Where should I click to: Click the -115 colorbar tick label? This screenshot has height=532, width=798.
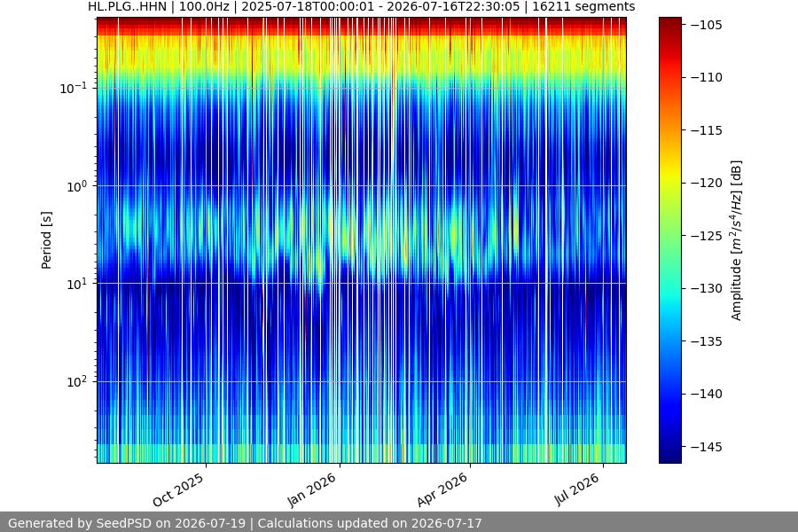(707, 130)
